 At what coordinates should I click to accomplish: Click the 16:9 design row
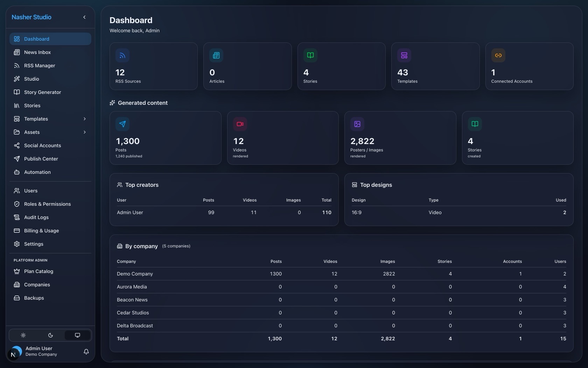tap(459, 212)
